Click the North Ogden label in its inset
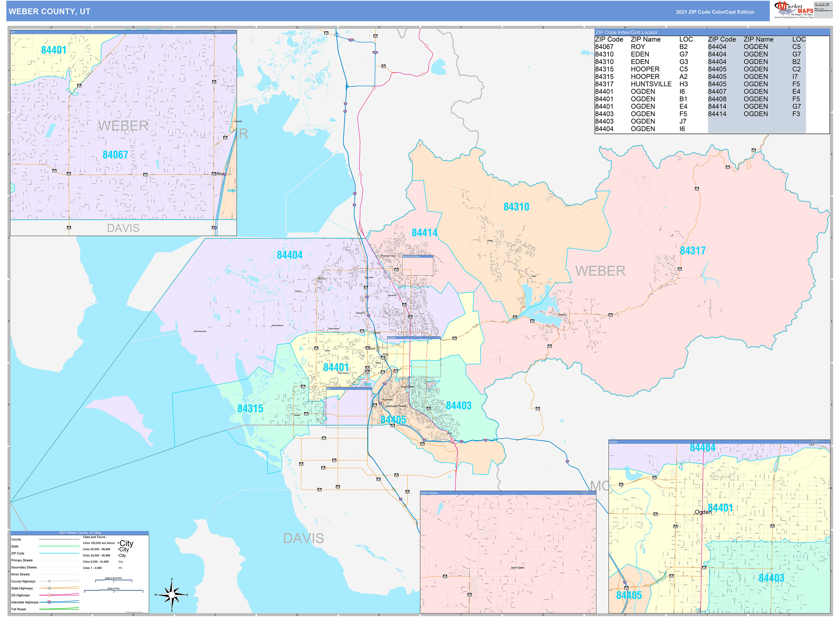Viewport: 840px width, 617px height. (517, 568)
